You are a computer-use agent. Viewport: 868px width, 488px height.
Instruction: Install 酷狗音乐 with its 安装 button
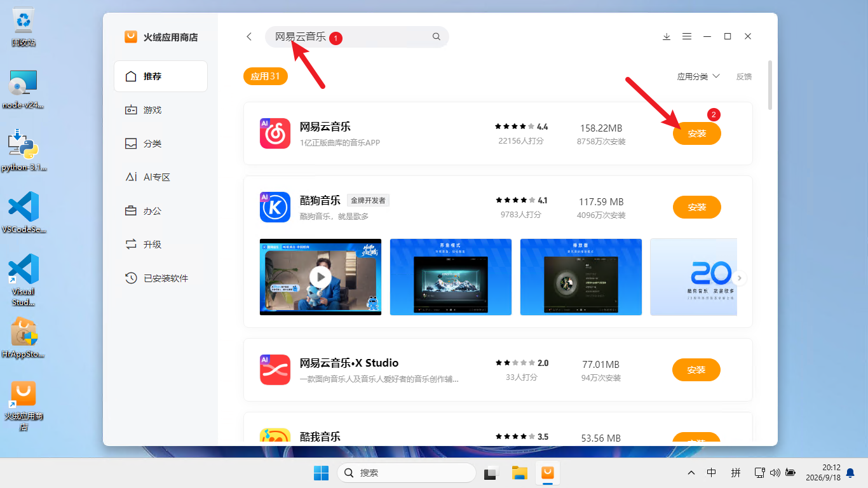[697, 207]
